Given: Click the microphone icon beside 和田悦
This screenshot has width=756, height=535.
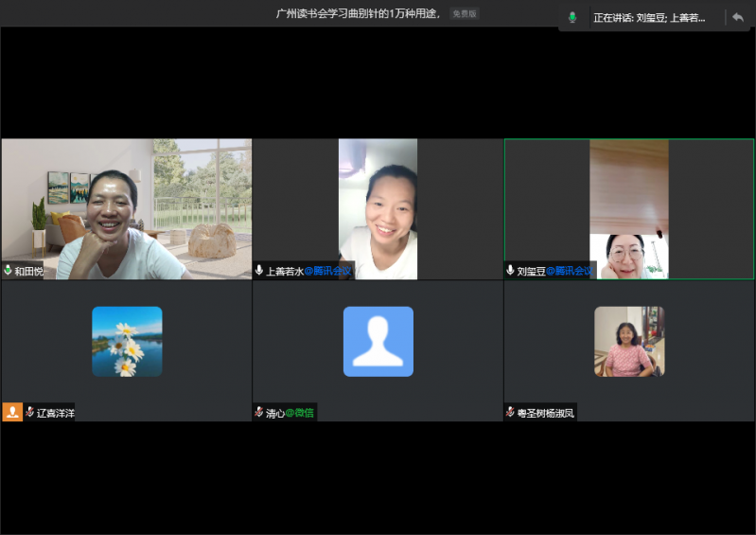Looking at the screenshot, I should tap(9, 270).
